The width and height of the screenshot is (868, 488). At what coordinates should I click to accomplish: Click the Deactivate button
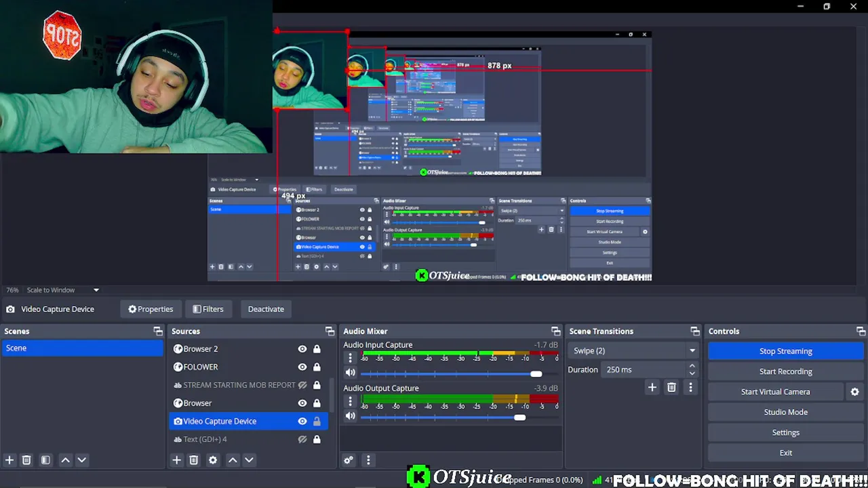click(x=266, y=309)
